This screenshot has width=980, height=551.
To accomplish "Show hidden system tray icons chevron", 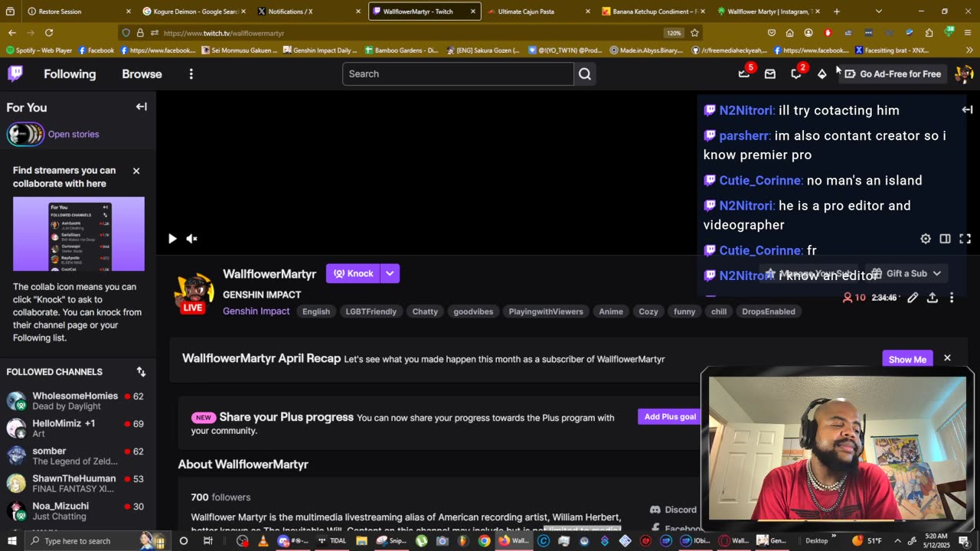I will click(x=897, y=541).
